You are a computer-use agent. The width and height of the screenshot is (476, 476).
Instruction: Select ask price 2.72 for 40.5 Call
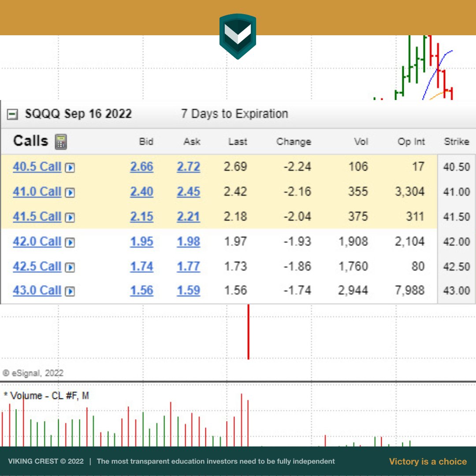click(189, 167)
